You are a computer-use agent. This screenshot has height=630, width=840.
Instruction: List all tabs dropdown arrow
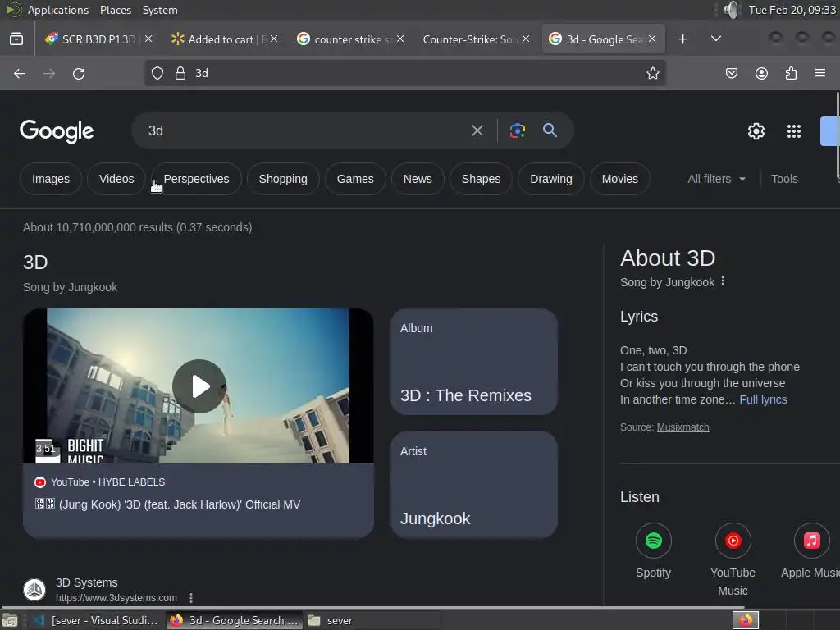click(x=715, y=39)
